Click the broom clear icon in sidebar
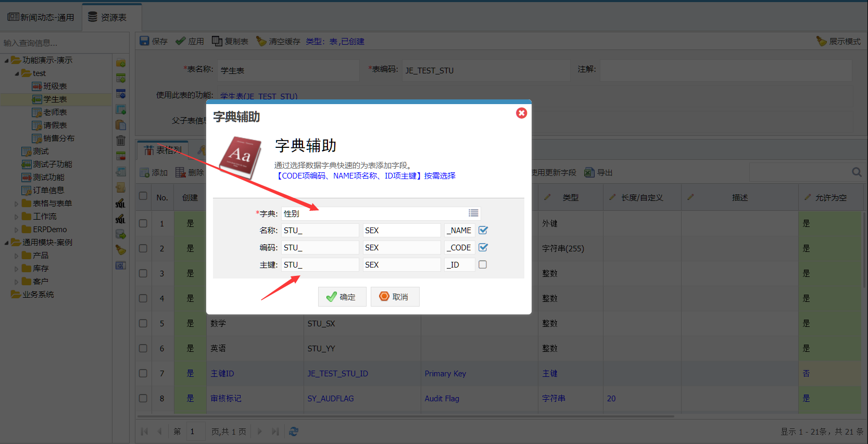The height and width of the screenshot is (444, 868). click(x=121, y=250)
